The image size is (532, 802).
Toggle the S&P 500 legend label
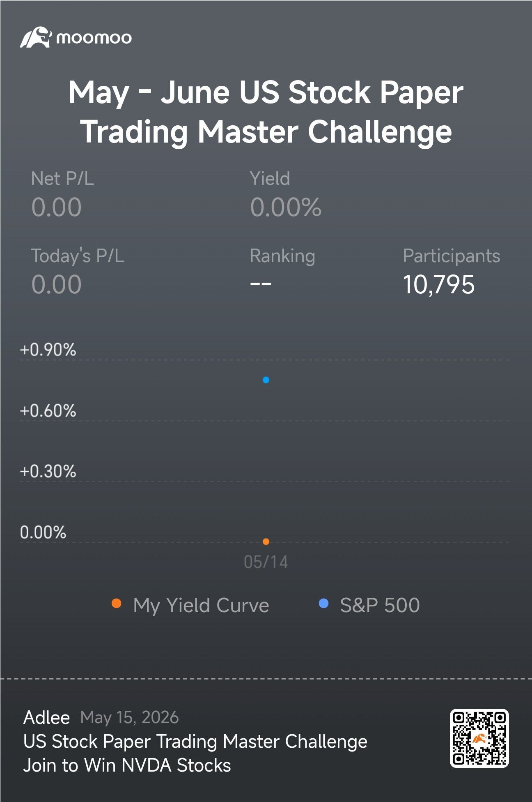pyautogui.click(x=380, y=605)
